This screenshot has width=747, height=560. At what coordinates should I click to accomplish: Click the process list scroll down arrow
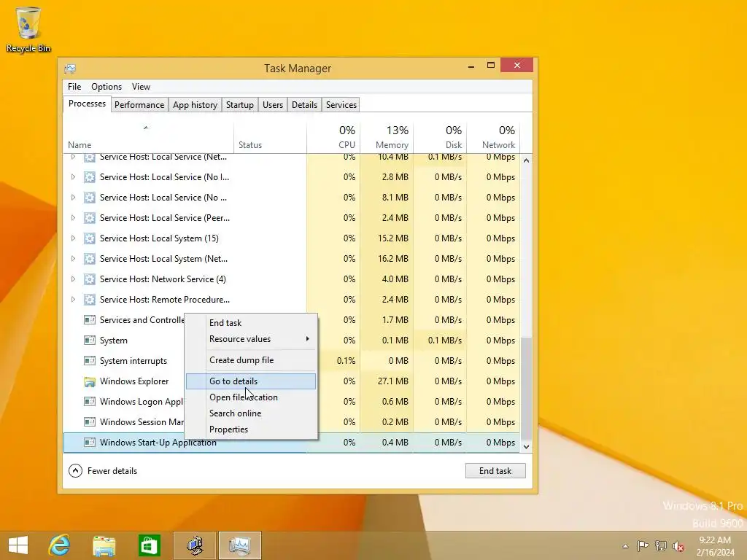pos(527,447)
